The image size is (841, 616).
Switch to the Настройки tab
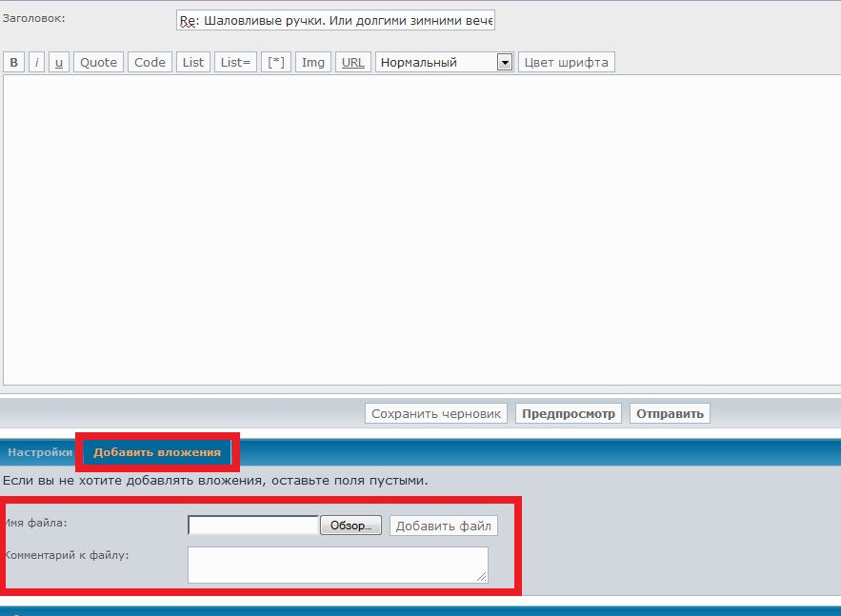click(40, 452)
